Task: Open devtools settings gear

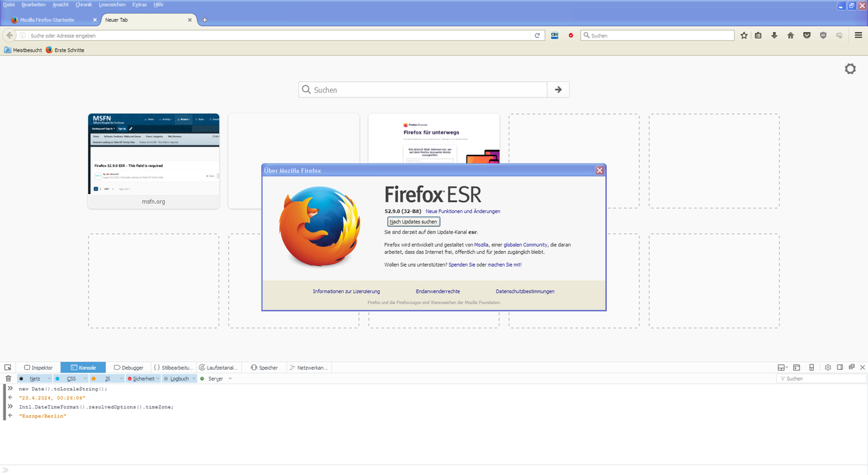Action: tap(827, 367)
